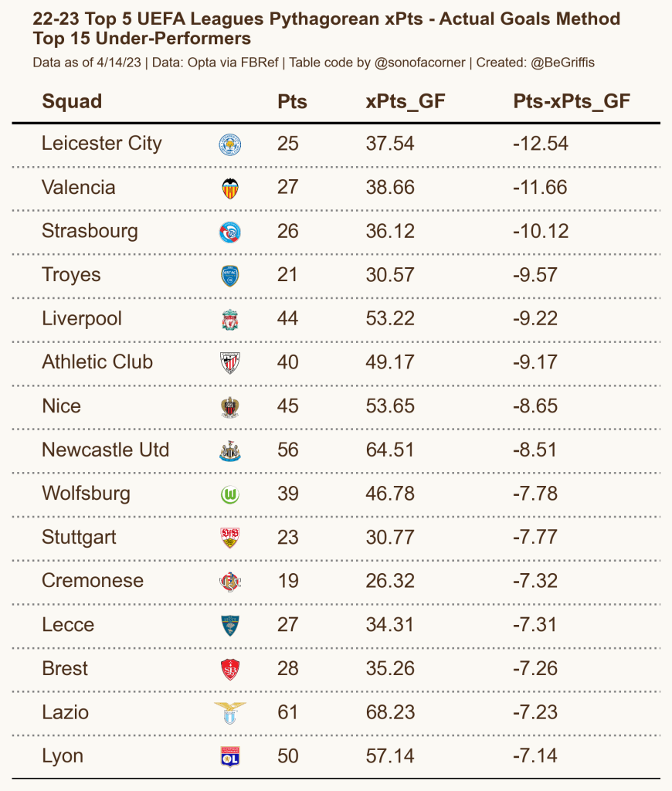Click the Lazio eagle crest
The image size is (672, 791).
click(x=229, y=712)
